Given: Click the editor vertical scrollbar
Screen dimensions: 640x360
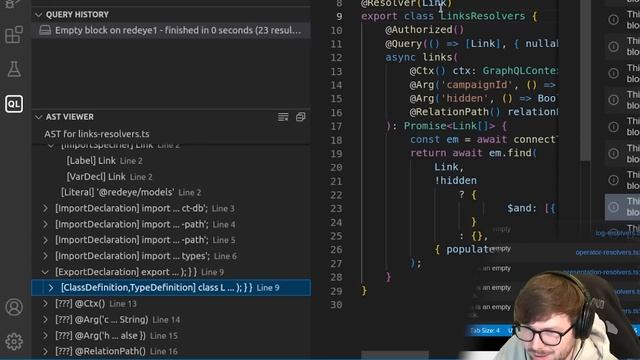Looking at the screenshot, I should 585,82.
